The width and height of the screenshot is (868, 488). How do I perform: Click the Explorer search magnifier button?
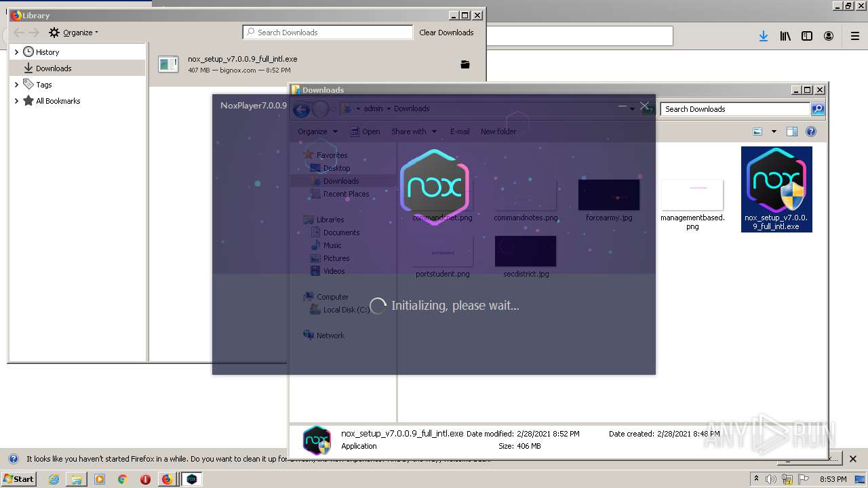(x=818, y=109)
